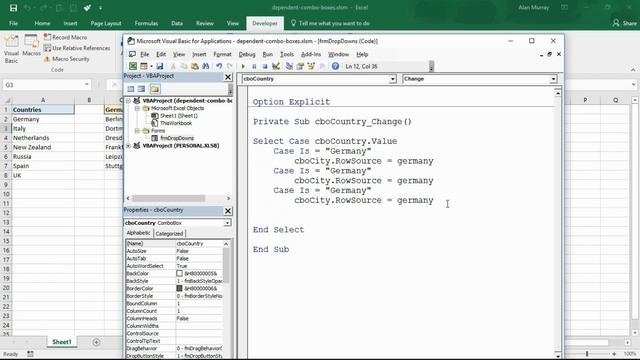Switch to the Alphabetic properties tab
The width and height of the screenshot is (640, 360).
(138, 233)
